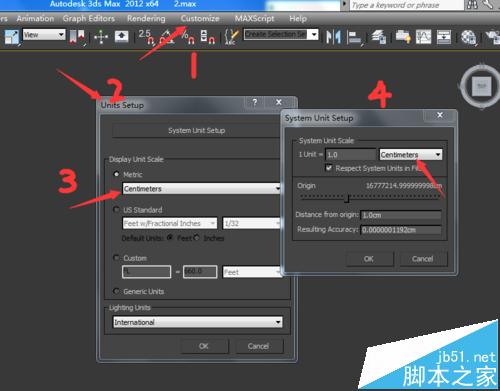Image resolution: width=500 pixels, height=391 pixels.
Task: Open Edit Named Selection Sets icon
Action: (232, 37)
